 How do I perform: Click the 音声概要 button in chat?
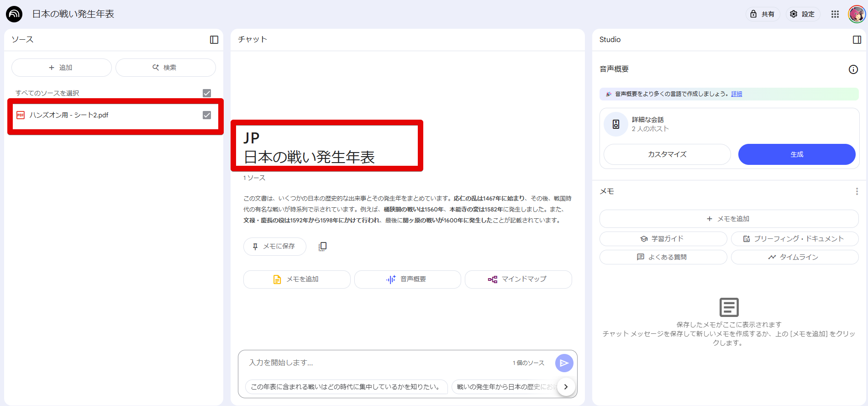[407, 279]
